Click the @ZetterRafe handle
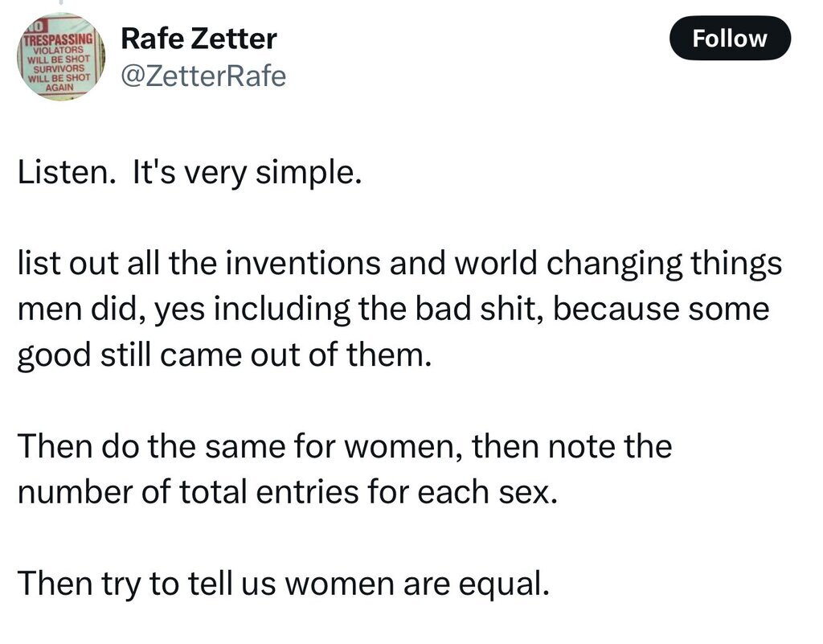 (x=203, y=76)
